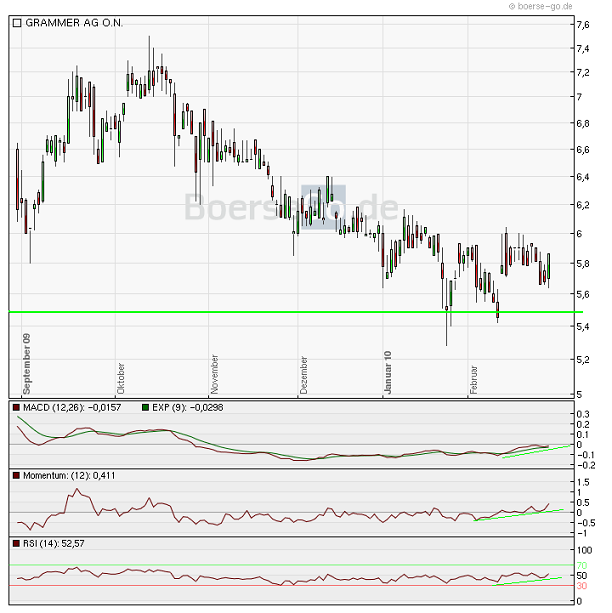Click the RSI 70 overbought level label
The height and width of the screenshot is (613, 612).
582,565
